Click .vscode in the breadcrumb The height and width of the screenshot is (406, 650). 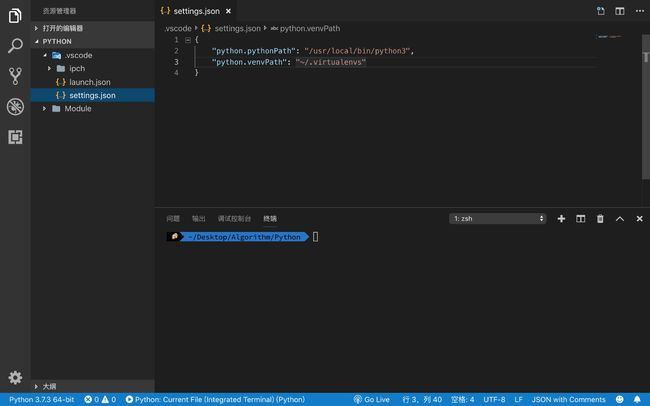(178, 28)
